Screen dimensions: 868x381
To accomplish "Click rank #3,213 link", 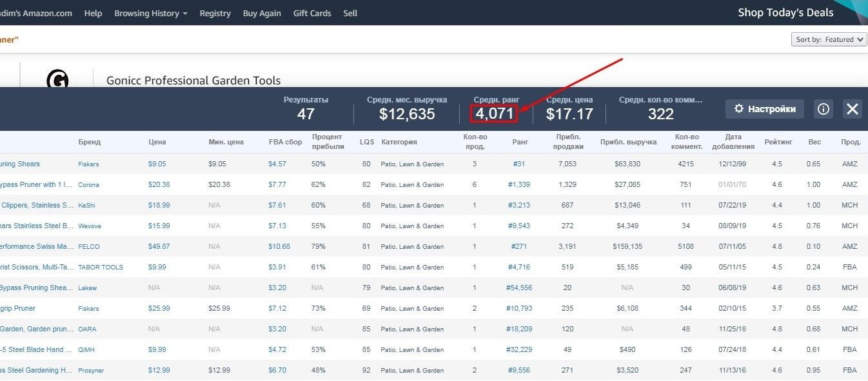I will 519,206.
